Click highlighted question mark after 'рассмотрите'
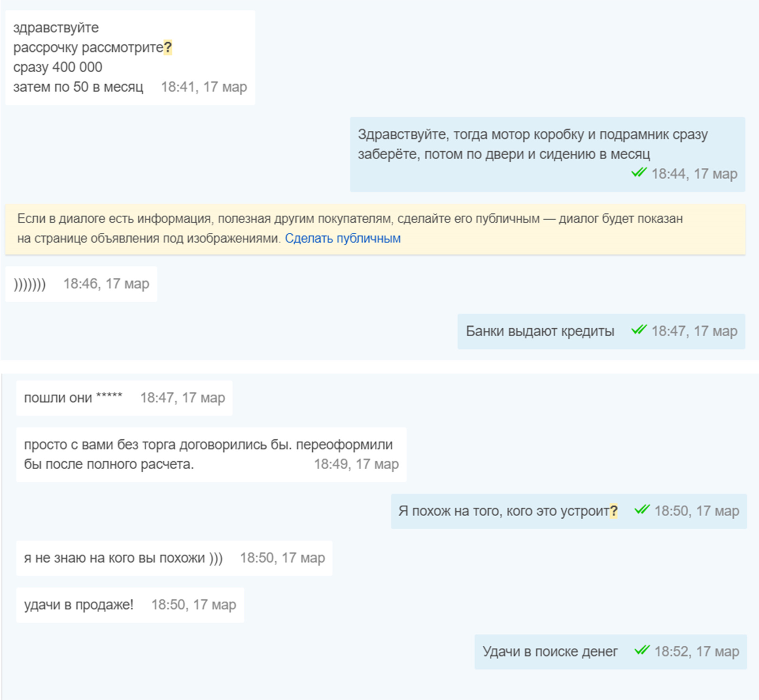 click(x=168, y=48)
